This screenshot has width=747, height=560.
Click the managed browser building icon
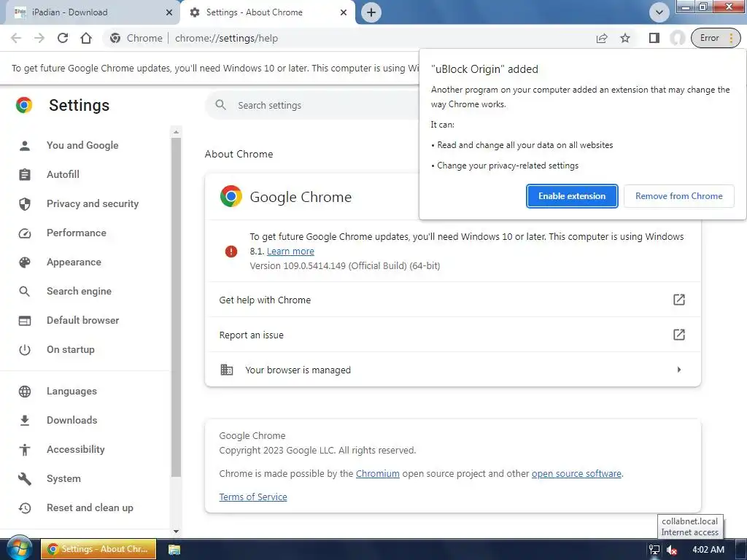tap(227, 370)
